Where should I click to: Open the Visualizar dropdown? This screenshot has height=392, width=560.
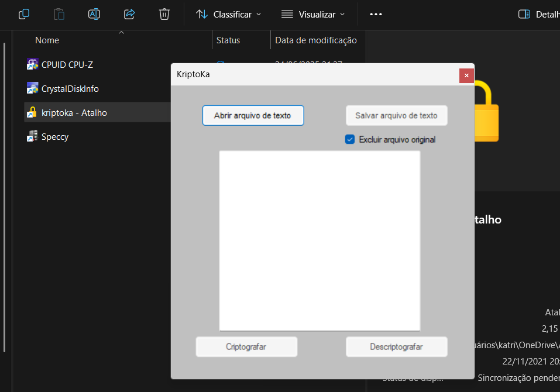point(322,14)
